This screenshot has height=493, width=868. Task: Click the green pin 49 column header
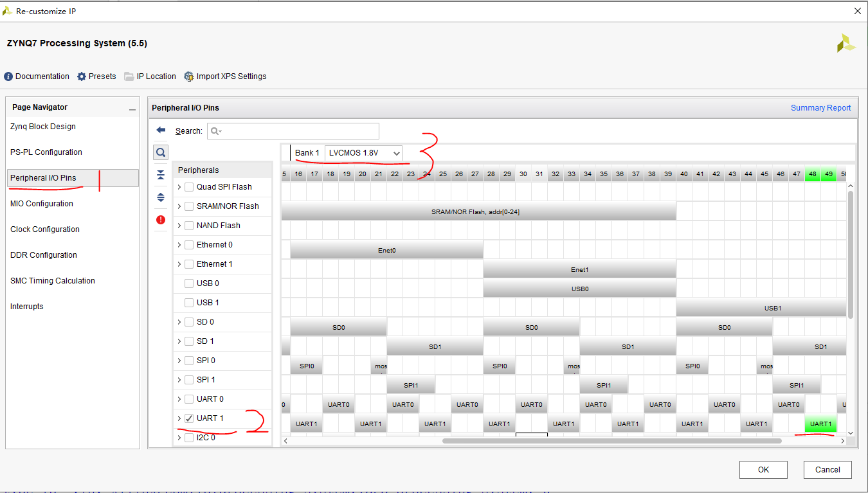click(x=829, y=174)
